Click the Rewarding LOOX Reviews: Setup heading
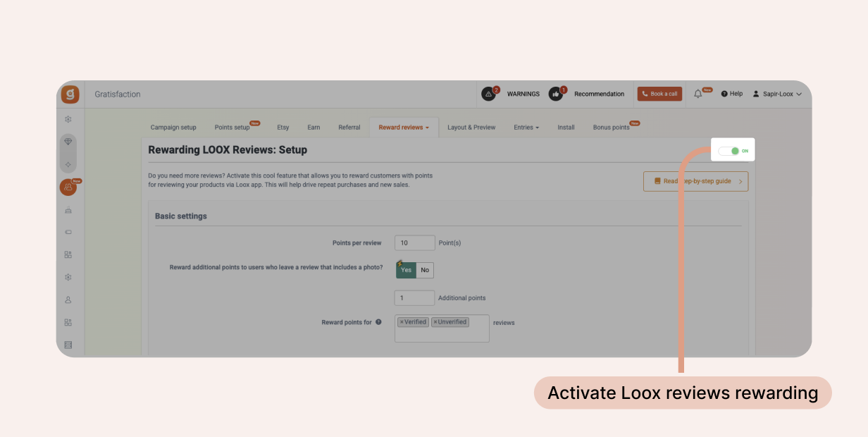The image size is (868, 437). [x=228, y=149]
